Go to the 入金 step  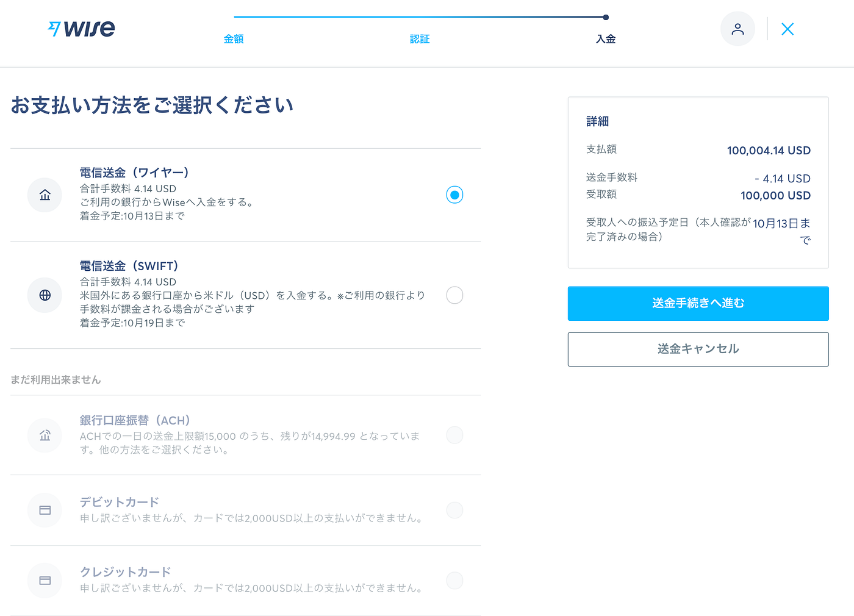click(x=606, y=39)
